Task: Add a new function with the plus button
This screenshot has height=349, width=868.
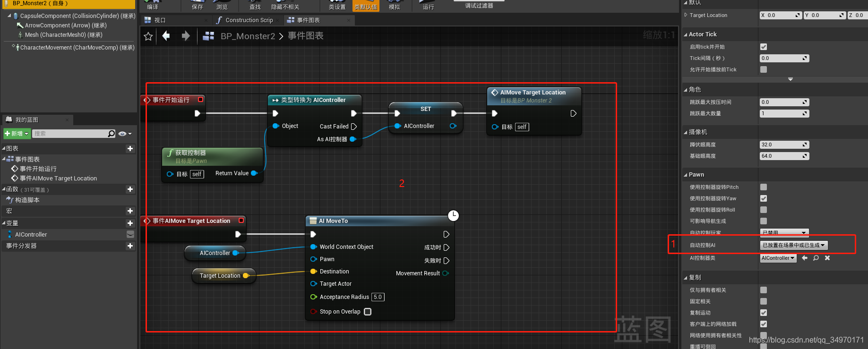Action: (x=130, y=189)
